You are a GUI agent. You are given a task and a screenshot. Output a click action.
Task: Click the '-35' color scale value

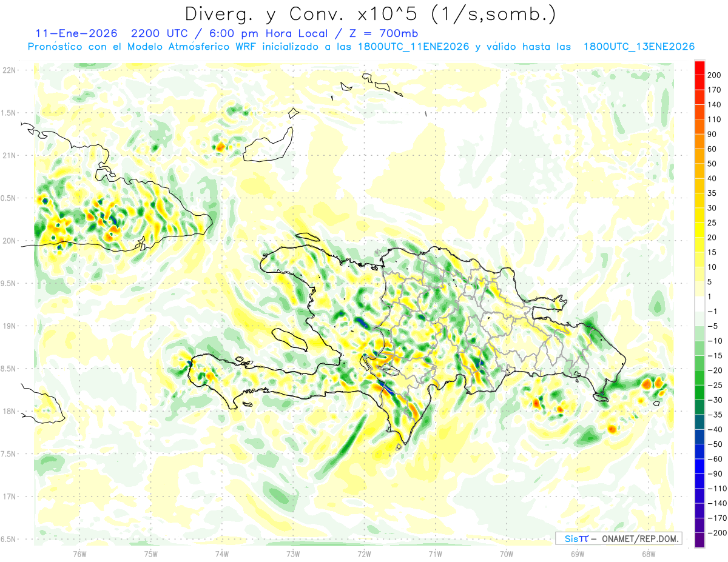[715, 415]
